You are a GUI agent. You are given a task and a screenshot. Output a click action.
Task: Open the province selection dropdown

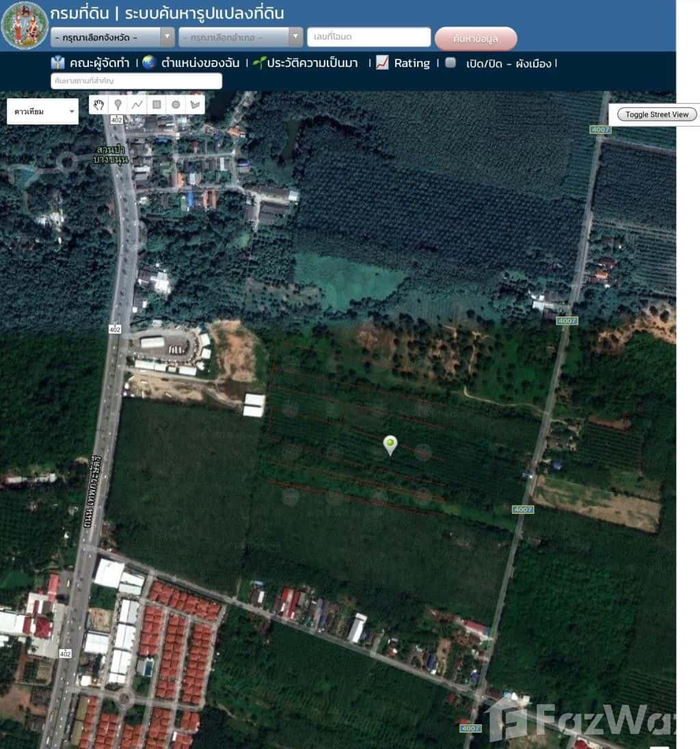tap(113, 37)
